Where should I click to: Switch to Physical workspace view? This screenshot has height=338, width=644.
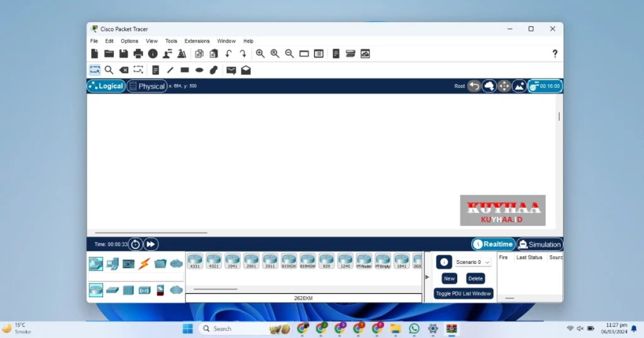147,86
